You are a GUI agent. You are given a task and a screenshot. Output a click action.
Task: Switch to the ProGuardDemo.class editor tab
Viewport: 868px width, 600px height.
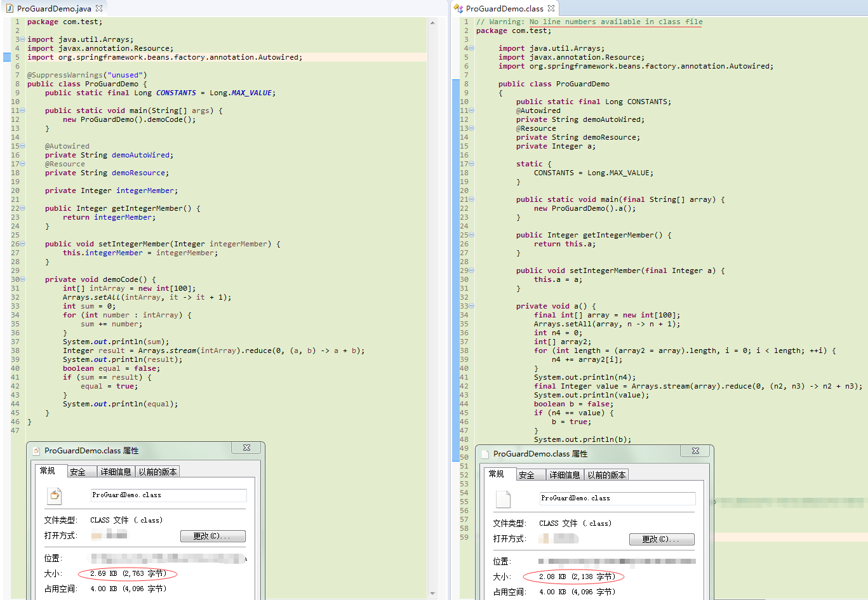505,9
